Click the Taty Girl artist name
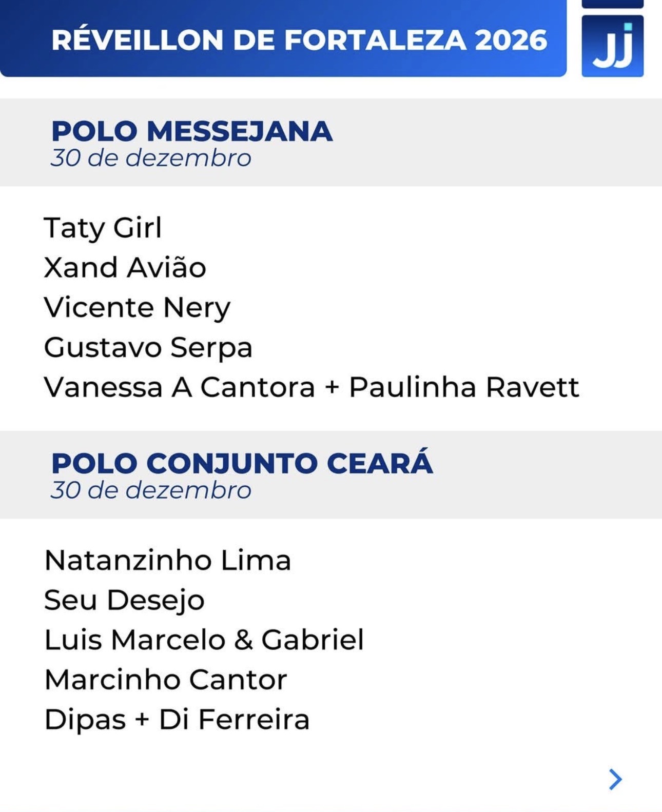The image size is (662, 812). [103, 228]
